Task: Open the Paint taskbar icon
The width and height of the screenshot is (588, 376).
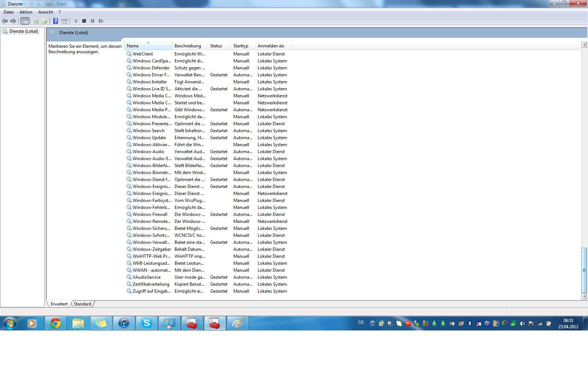Action: point(237,323)
